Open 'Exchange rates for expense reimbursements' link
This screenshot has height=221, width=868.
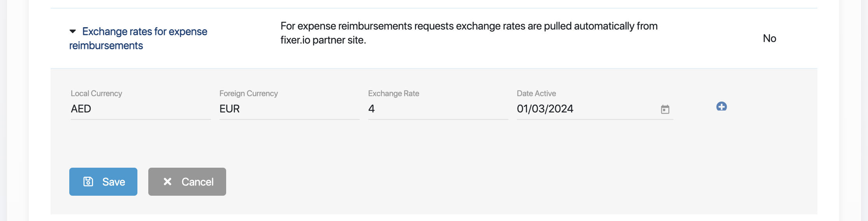pyautogui.click(x=144, y=32)
